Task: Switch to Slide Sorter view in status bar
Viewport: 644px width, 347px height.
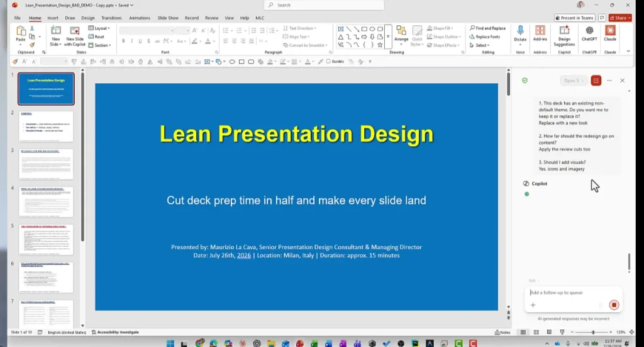Action: 536,332
